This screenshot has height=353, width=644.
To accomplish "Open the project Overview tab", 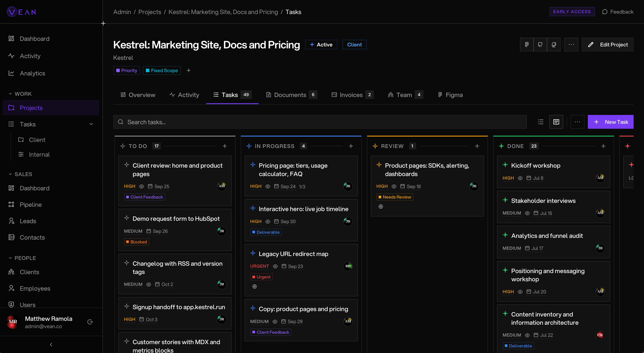I will tap(138, 95).
